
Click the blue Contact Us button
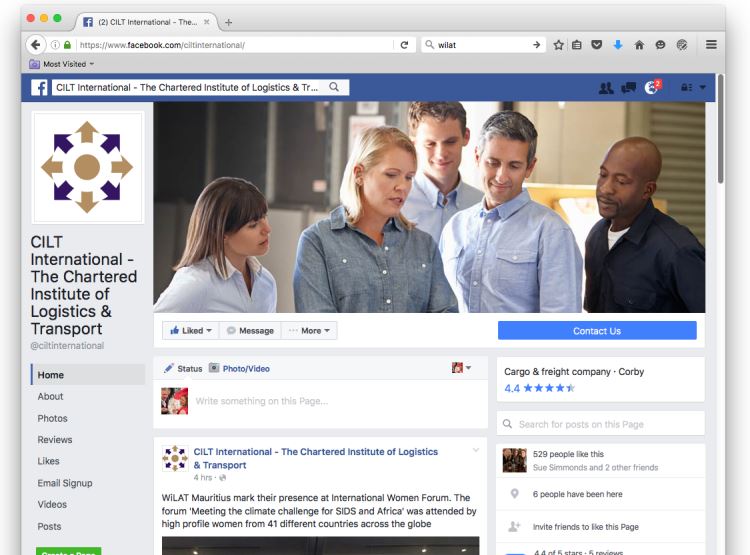[x=597, y=331]
